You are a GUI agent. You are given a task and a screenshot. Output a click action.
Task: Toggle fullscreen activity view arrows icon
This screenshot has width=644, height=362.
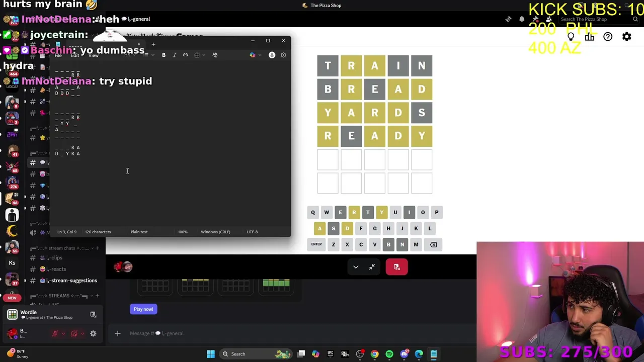pyautogui.click(x=372, y=267)
